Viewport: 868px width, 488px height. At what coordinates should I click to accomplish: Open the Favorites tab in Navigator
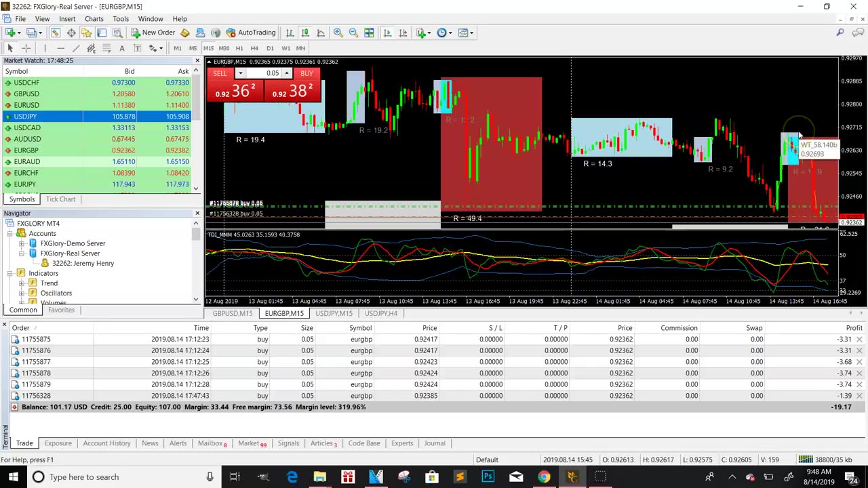click(61, 310)
